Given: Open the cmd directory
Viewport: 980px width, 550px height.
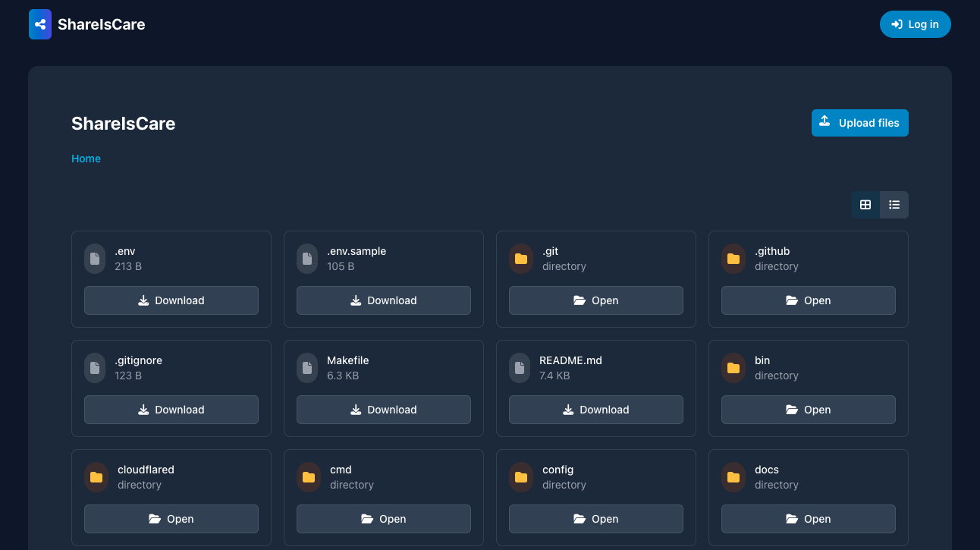Looking at the screenshot, I should click(383, 519).
